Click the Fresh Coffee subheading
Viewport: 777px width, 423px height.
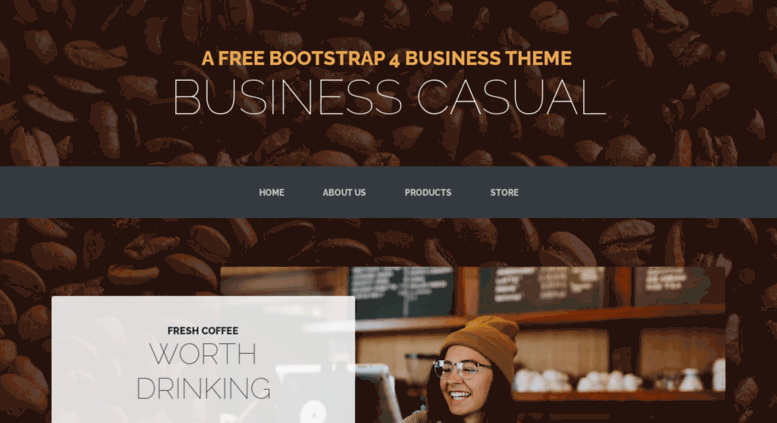pos(203,330)
